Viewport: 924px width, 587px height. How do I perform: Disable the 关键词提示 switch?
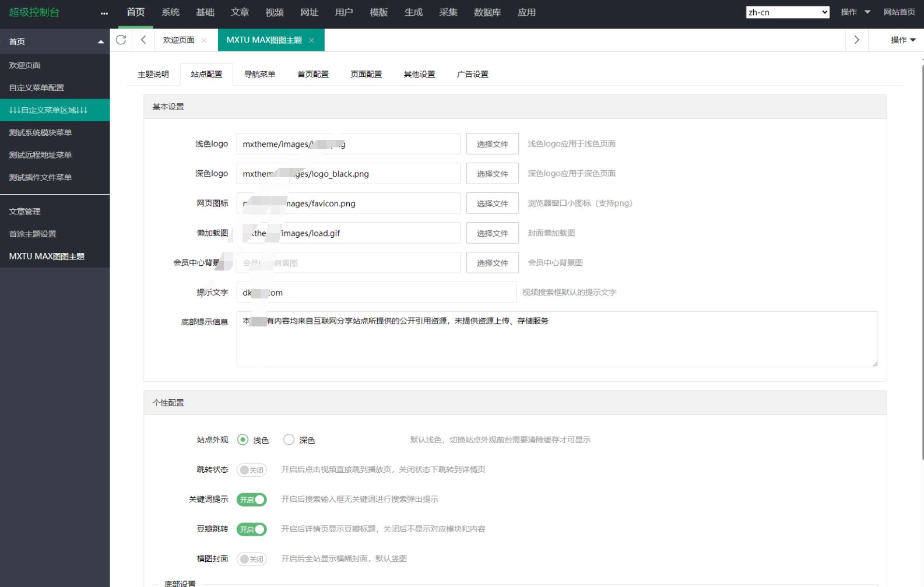click(x=251, y=500)
